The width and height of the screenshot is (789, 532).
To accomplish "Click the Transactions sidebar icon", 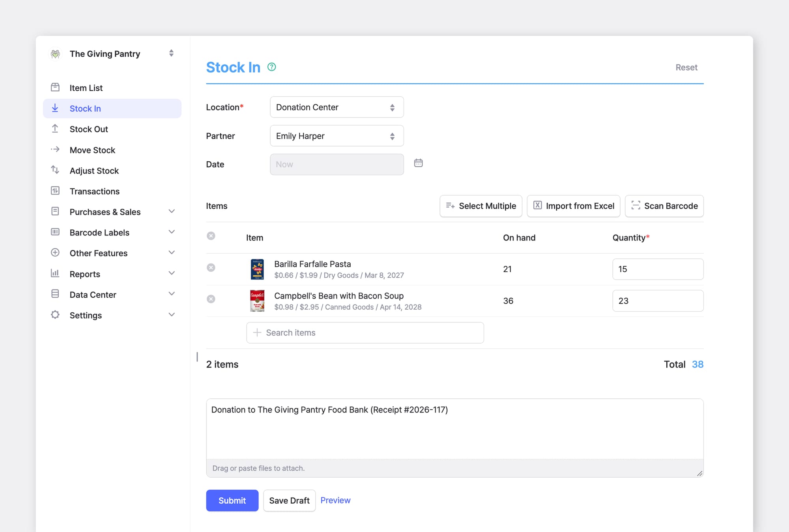I will (x=55, y=191).
